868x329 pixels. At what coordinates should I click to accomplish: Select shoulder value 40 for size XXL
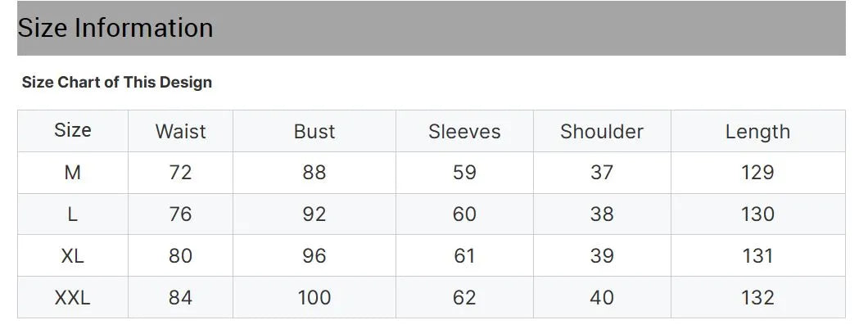pyautogui.click(x=602, y=298)
